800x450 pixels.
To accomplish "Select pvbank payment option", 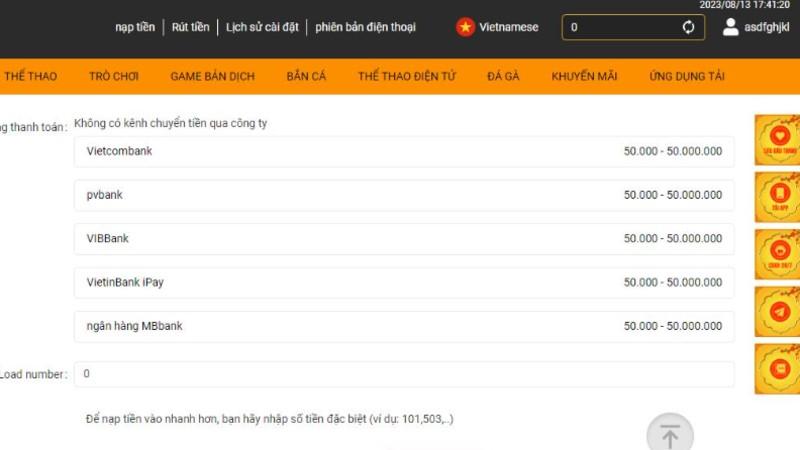I will click(404, 195).
